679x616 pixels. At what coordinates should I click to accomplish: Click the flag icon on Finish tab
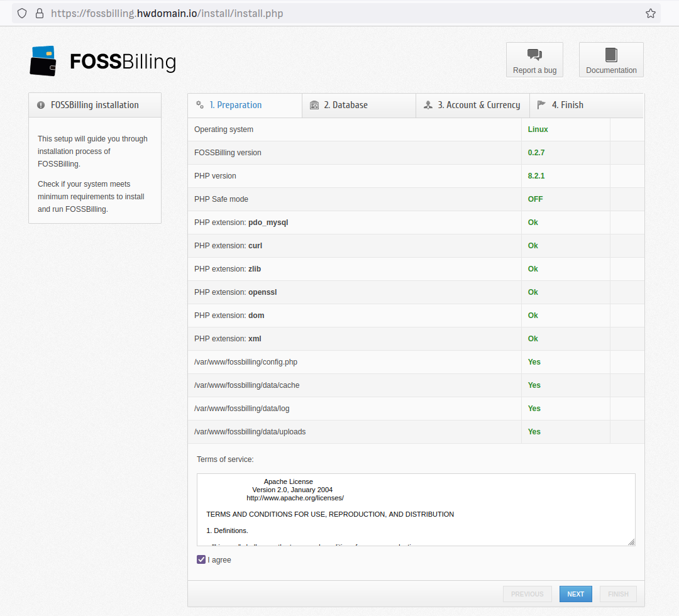point(541,105)
